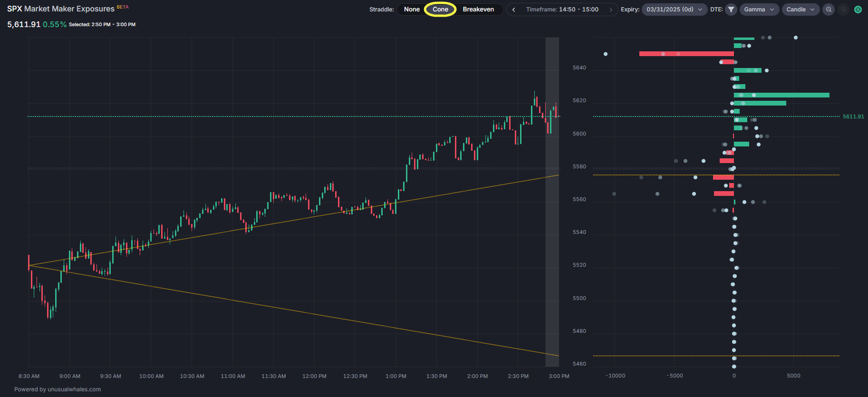Click the Selected 2:50 PM - 3:00 PM text
This screenshot has height=397, width=868.
coord(102,24)
